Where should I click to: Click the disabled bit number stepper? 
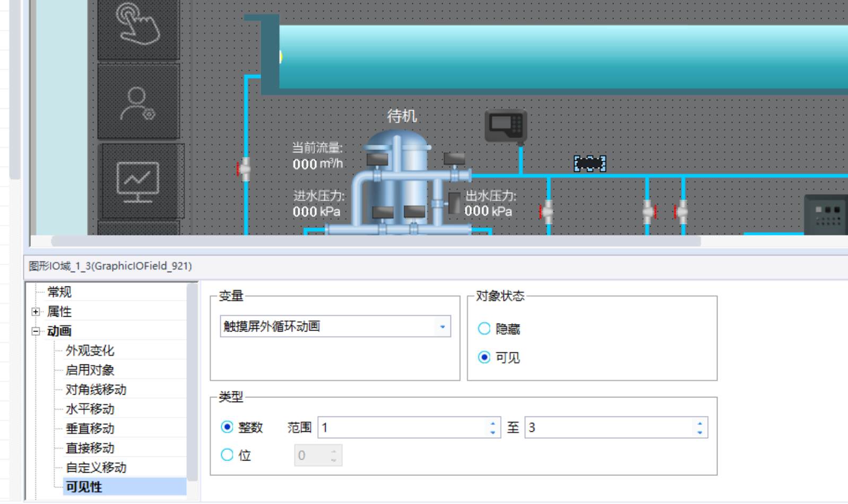pos(318,455)
